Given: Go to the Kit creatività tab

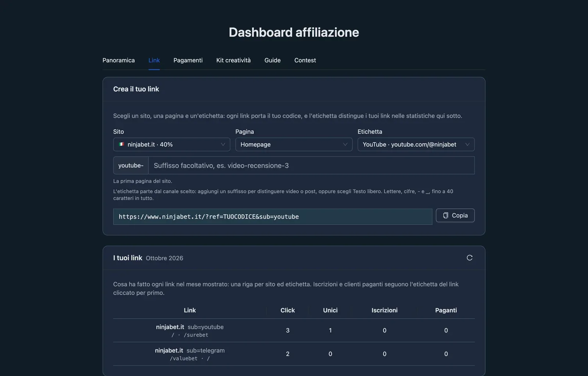Looking at the screenshot, I should tap(233, 60).
